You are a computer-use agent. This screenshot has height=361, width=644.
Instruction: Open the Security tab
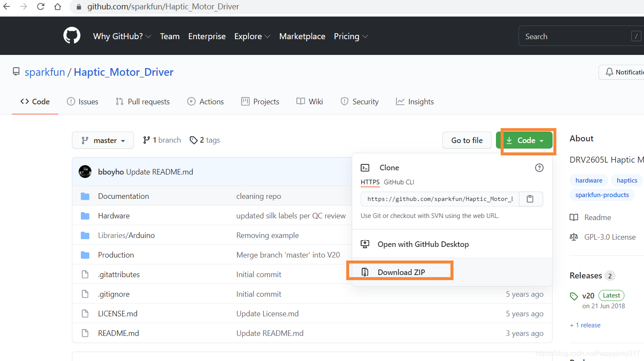coord(359,101)
